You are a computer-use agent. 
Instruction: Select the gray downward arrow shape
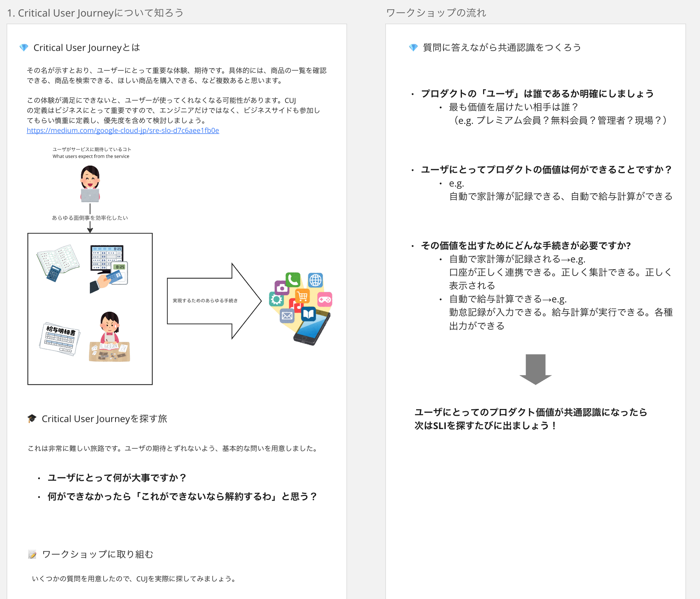click(536, 369)
